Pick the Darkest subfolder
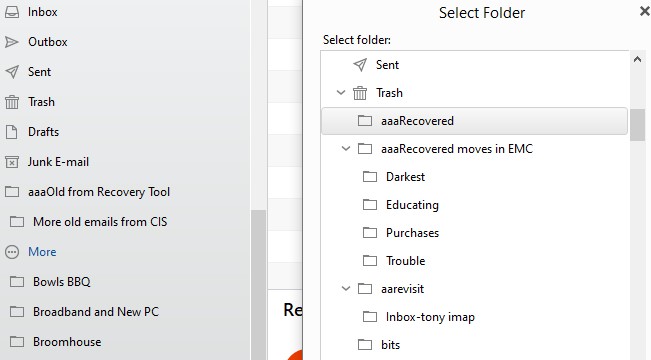Screen dimensions: 651x360 405,177
